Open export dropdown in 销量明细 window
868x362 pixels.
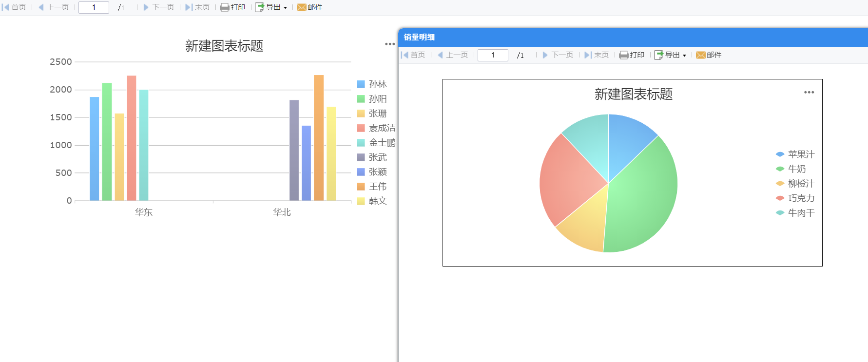pos(670,55)
